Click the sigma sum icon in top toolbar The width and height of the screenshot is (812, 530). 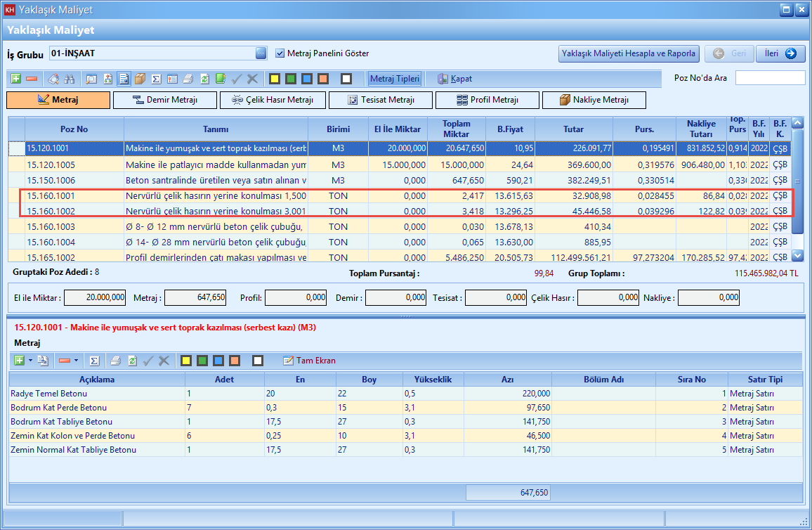(x=156, y=79)
